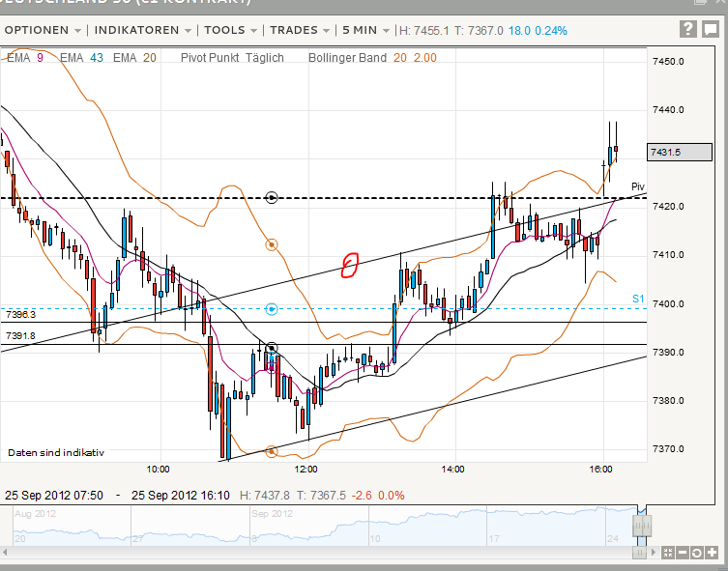Viewport: 728px width, 571px height.
Task: Click the S1 support level label
Action: tap(638, 299)
